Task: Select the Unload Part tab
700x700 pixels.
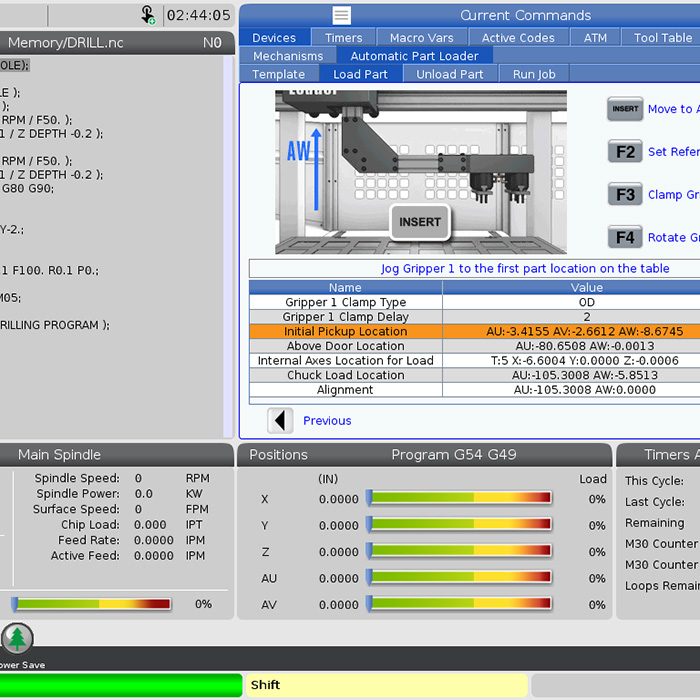Action: click(x=449, y=74)
